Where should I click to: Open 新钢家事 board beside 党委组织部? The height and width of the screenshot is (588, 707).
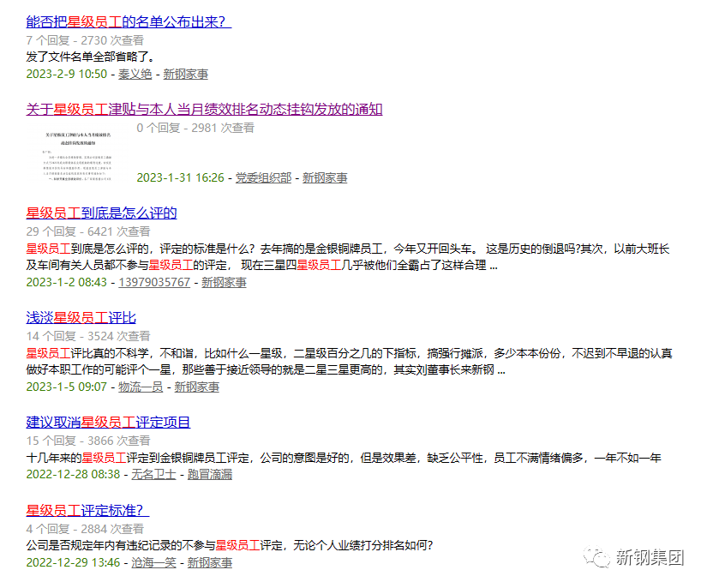(x=325, y=177)
